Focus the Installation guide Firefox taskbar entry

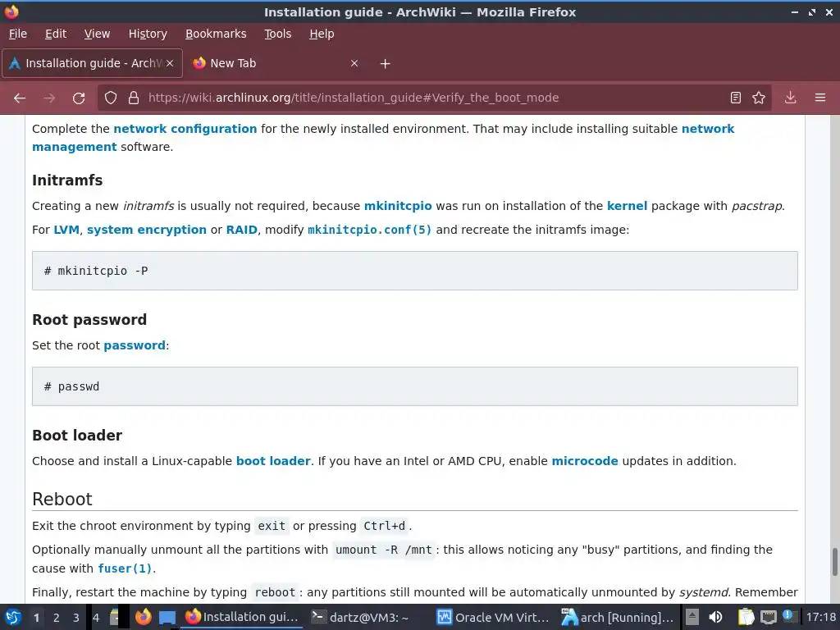242,617
